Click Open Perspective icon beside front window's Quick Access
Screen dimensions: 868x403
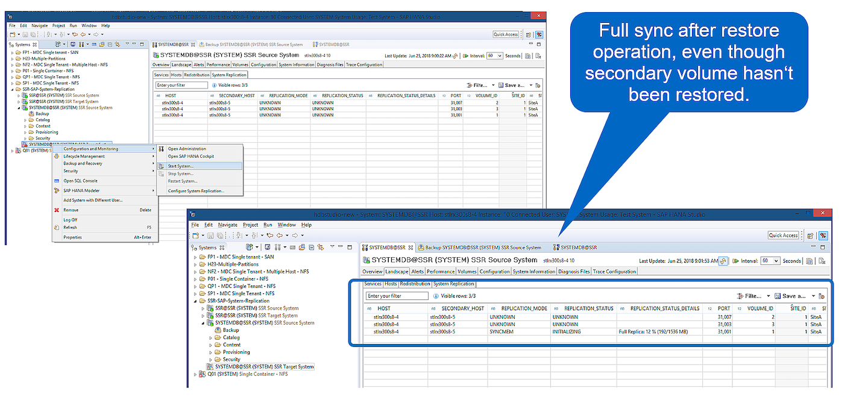(x=811, y=236)
